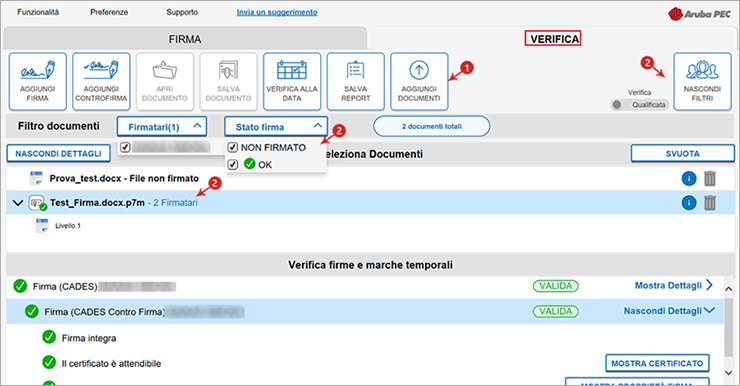Viewport: 740px width, 386px height.
Task: Open the Supporto menu
Action: [182, 12]
